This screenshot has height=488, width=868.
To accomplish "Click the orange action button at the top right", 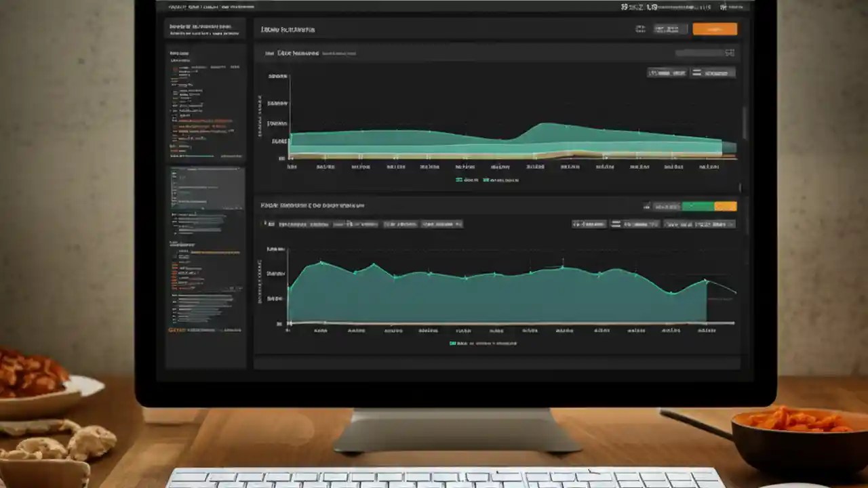I will (715, 28).
